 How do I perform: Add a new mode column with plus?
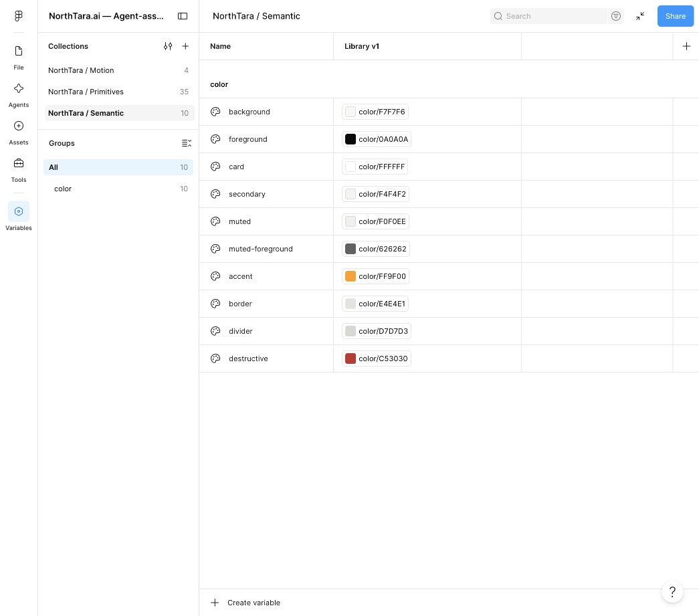[686, 46]
